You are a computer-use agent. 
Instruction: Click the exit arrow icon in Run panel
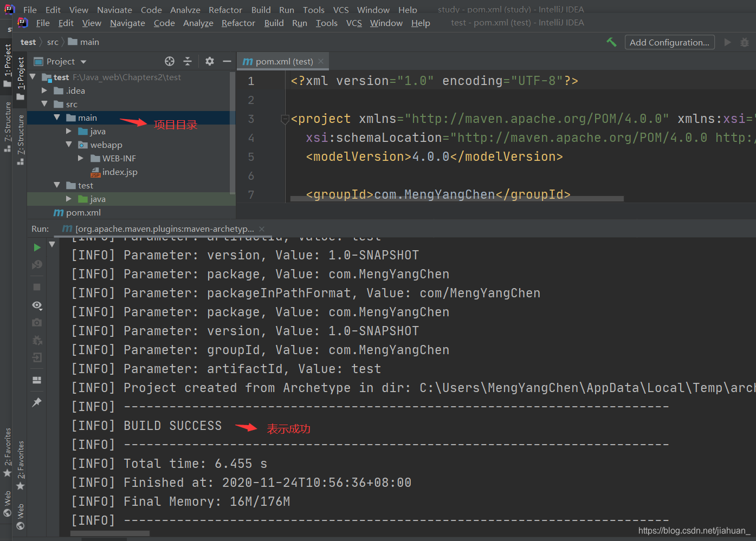click(37, 357)
